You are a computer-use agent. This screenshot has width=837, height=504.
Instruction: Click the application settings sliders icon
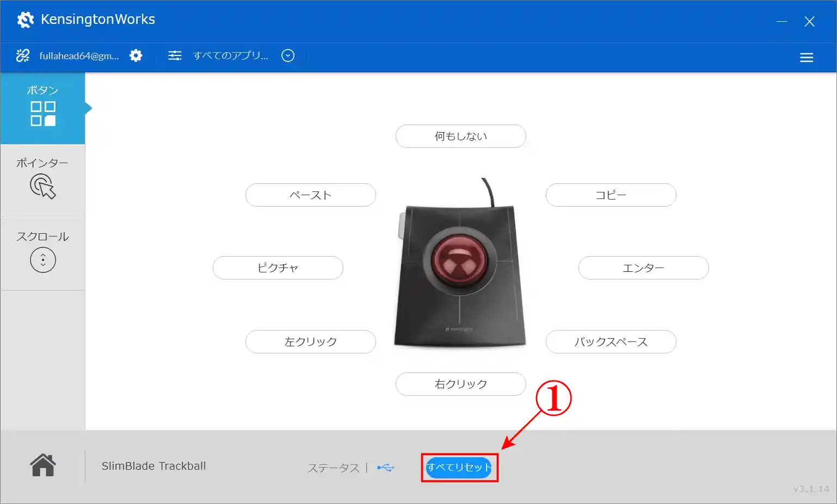point(175,55)
